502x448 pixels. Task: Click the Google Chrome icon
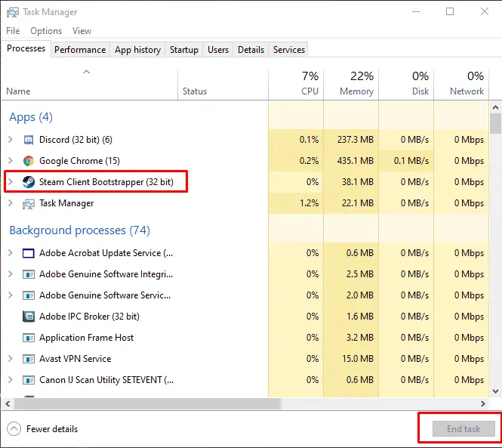29,161
